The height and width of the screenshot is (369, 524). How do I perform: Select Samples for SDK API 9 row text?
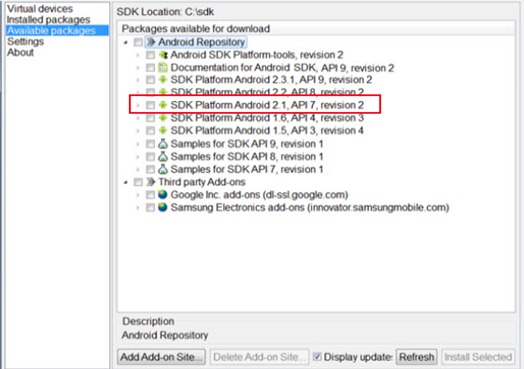point(247,144)
